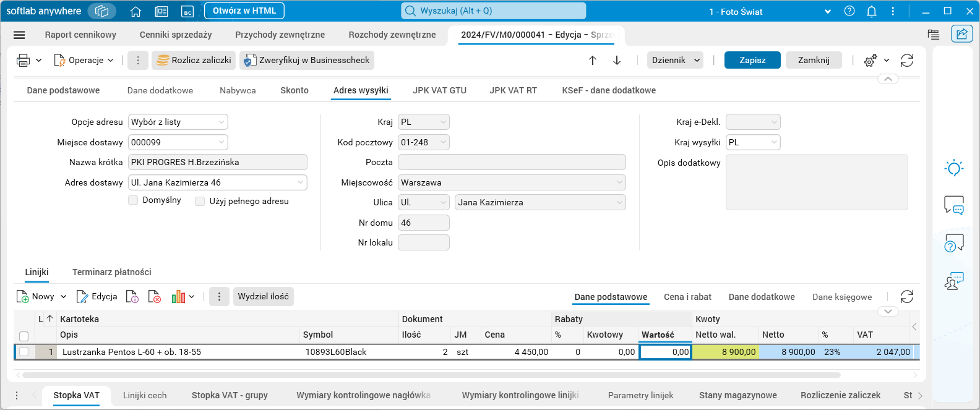Select all lines via header checkbox

click(24, 336)
